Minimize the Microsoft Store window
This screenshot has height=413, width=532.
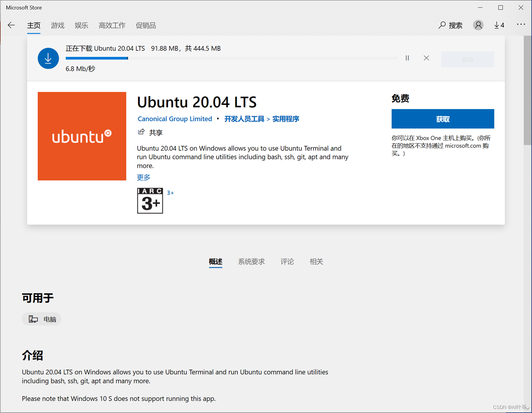coord(480,7)
